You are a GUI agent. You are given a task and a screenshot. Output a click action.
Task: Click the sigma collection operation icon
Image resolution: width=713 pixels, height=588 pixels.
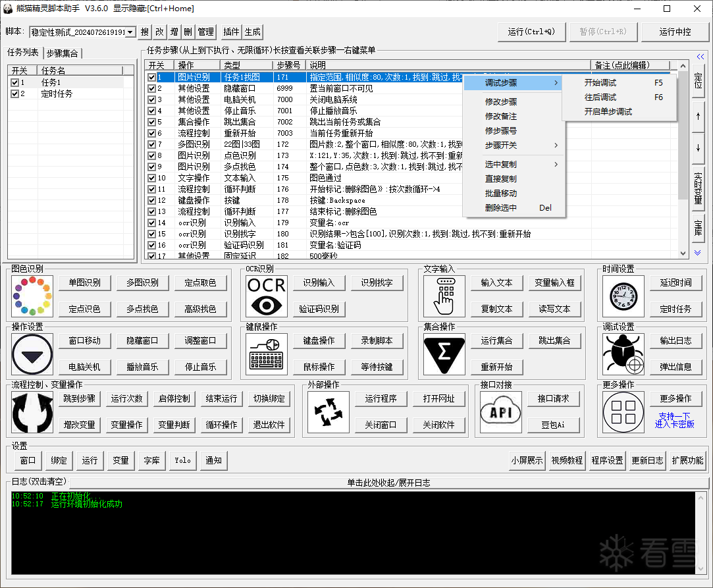(x=444, y=354)
